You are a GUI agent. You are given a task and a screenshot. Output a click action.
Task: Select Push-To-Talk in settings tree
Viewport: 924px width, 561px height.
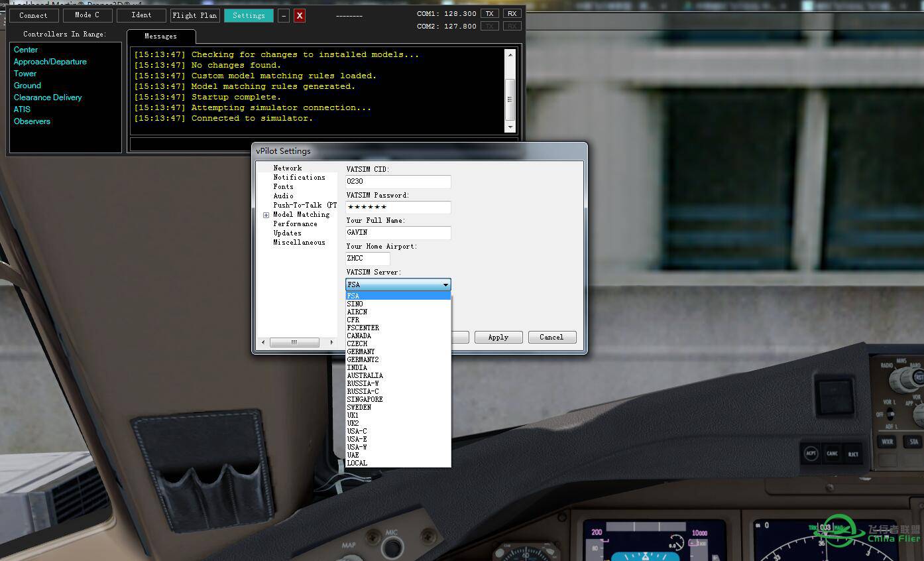click(305, 206)
